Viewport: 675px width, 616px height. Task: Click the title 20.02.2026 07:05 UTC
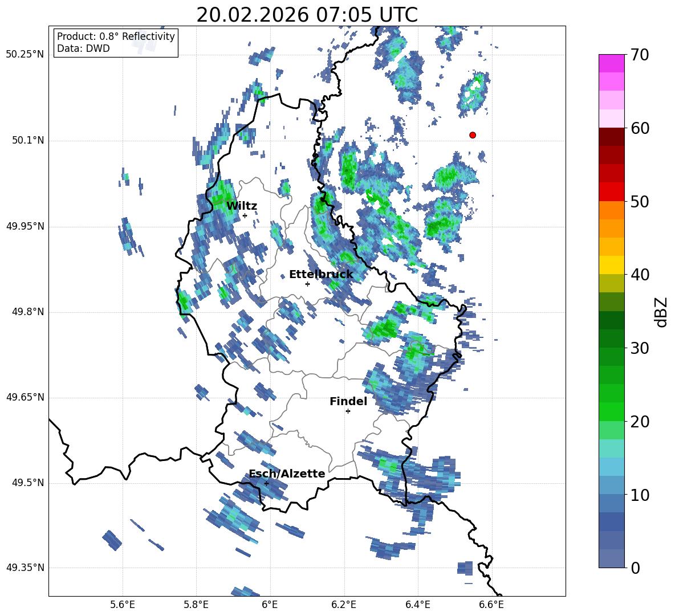point(307,15)
